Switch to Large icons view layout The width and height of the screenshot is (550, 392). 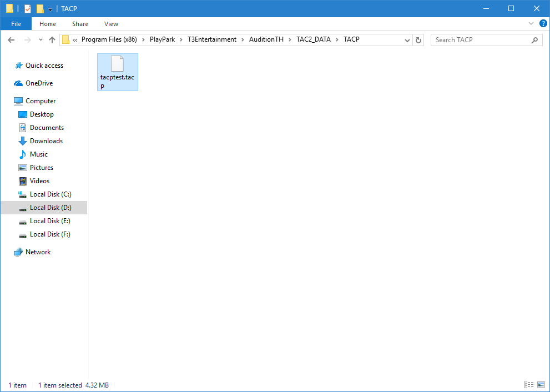(541, 385)
